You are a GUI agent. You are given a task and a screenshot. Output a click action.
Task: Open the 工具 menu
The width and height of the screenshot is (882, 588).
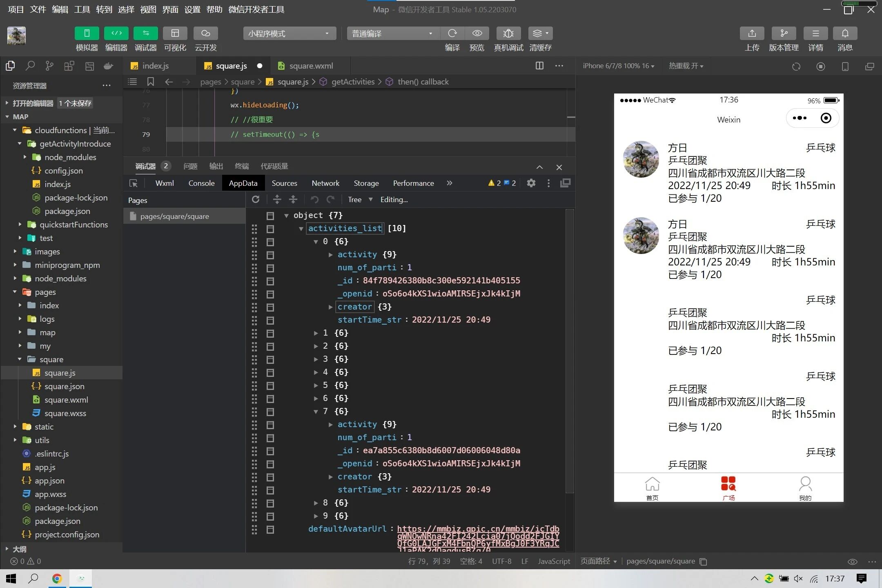(82, 9)
